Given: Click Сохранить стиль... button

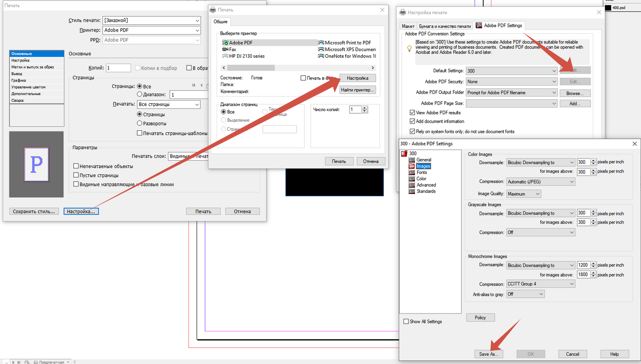Looking at the screenshot, I should (x=34, y=211).
